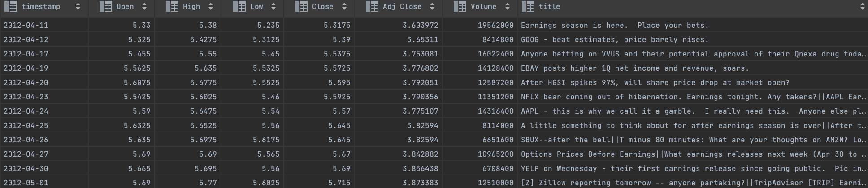Select timestamp cell 2012-04-30

pyautogui.click(x=26, y=169)
